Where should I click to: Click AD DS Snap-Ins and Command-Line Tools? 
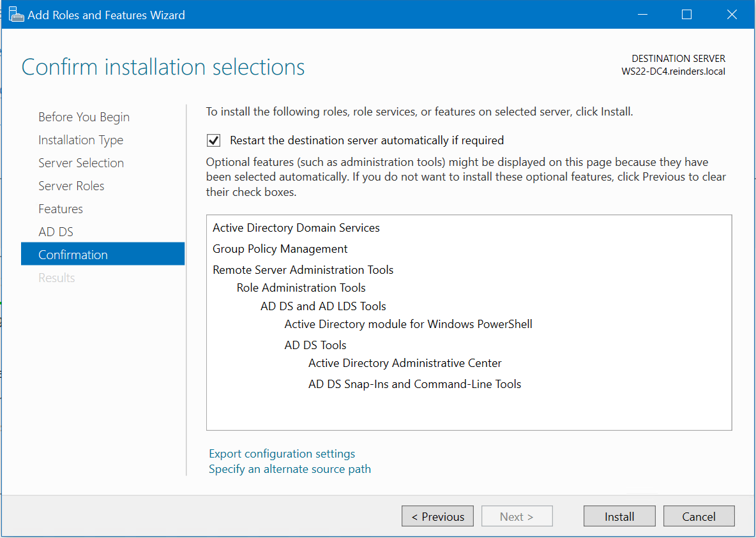tap(414, 384)
